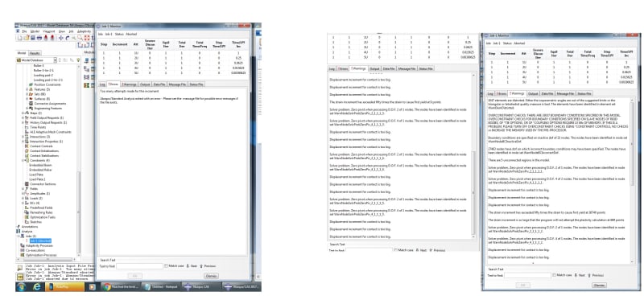Screen dimensions: 644x296
Task: Open the media player taskbar icon
Action: coord(92,286)
